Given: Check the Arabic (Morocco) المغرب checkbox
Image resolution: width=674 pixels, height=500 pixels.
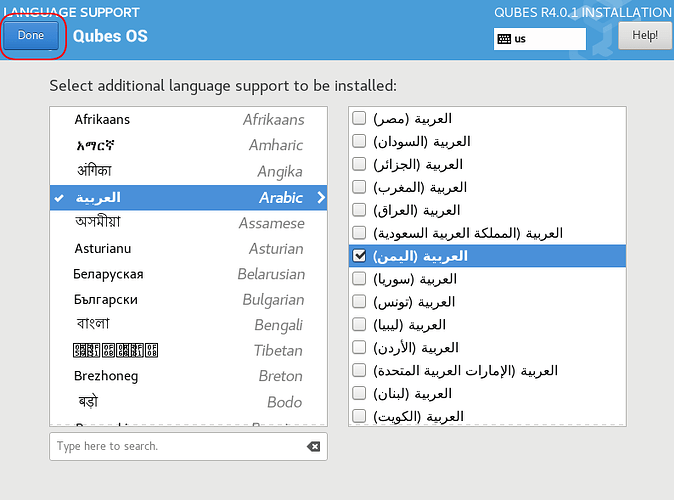Looking at the screenshot, I should tap(359, 187).
